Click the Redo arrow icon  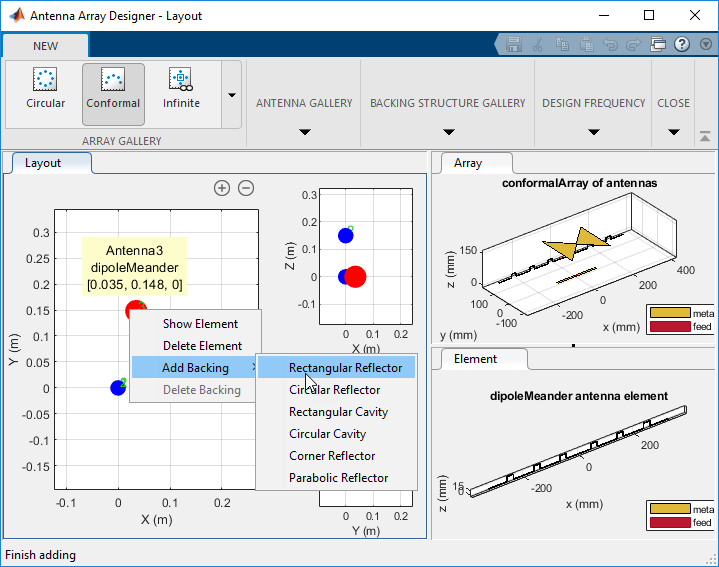[x=633, y=44]
